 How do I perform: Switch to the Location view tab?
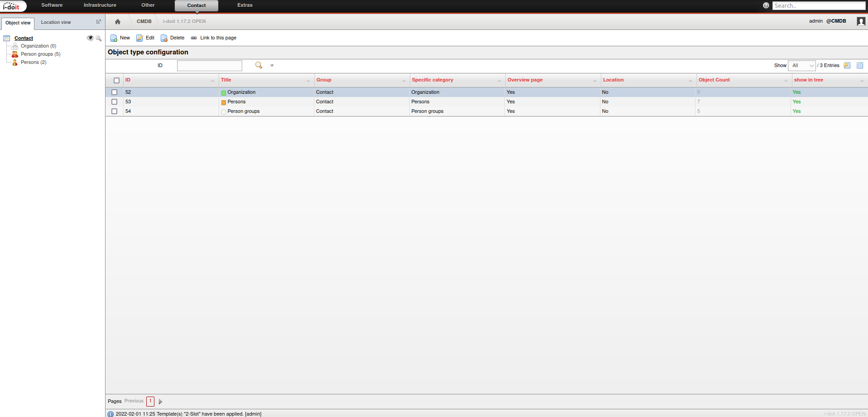pos(56,22)
